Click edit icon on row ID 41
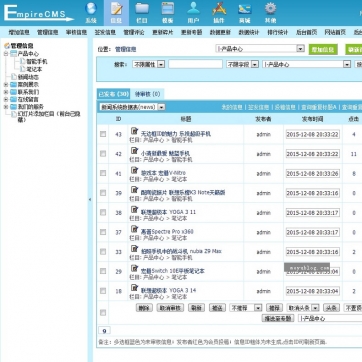Viewport: 362px width, 362px height. click(134, 170)
